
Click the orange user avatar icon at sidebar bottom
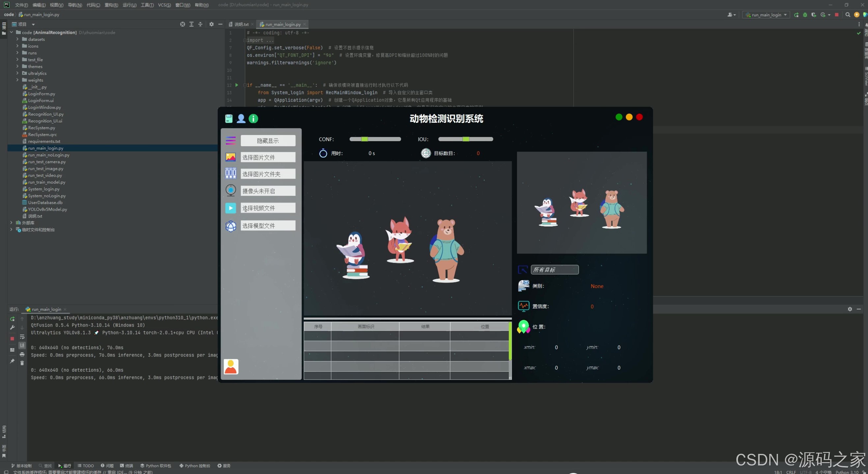click(231, 367)
